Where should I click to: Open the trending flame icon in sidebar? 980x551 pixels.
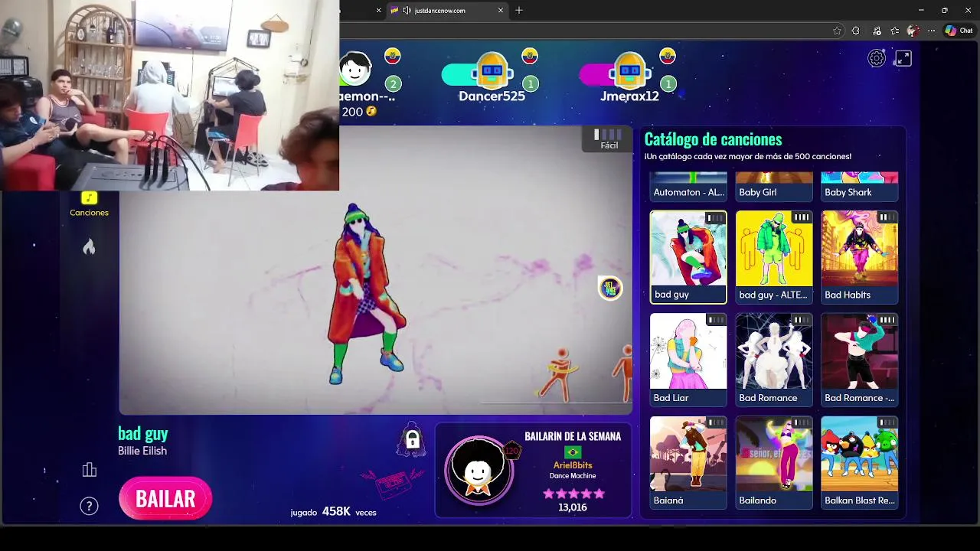[x=89, y=246]
